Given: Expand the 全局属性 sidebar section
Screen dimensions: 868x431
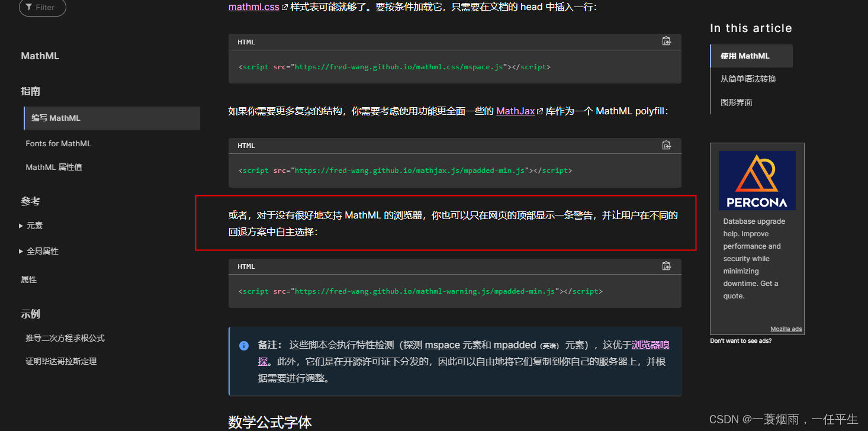Looking at the screenshot, I should 39,251.
